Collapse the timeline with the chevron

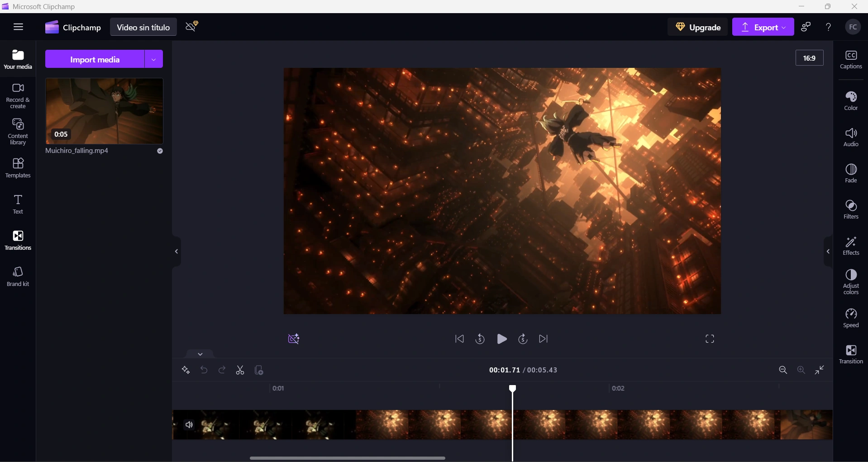(x=200, y=354)
